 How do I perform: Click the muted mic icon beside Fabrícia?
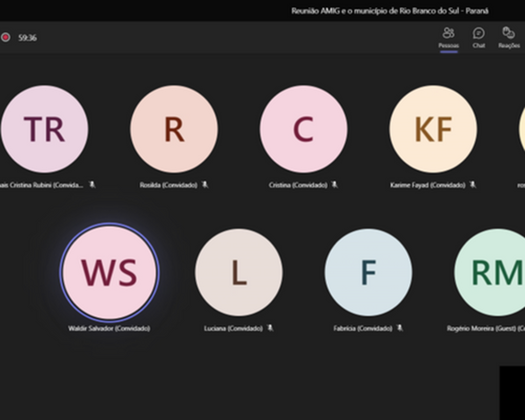399,328
